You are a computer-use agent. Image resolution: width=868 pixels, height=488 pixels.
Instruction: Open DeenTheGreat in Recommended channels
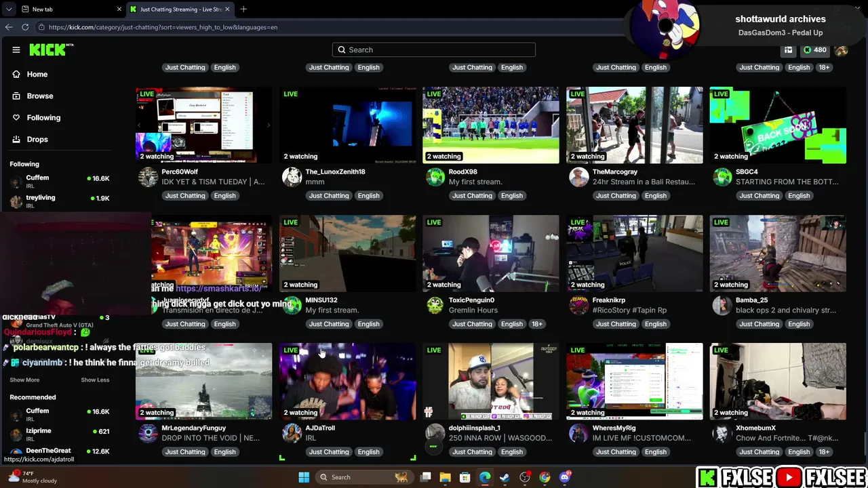click(x=60, y=452)
